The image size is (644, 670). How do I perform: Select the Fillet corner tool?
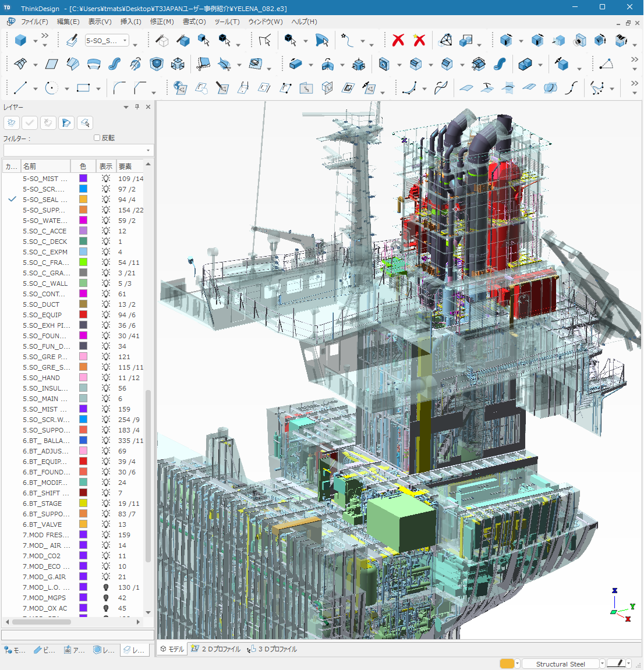pyautogui.click(x=119, y=88)
